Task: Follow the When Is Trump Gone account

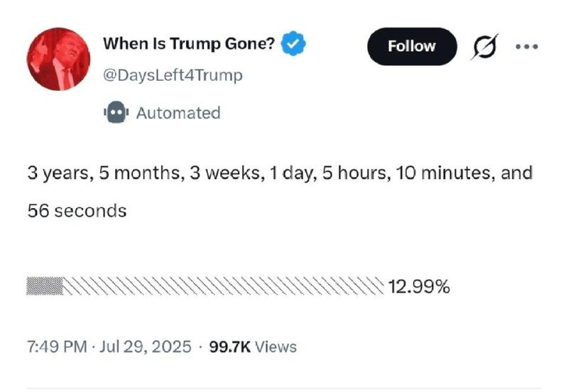Action: click(x=412, y=46)
